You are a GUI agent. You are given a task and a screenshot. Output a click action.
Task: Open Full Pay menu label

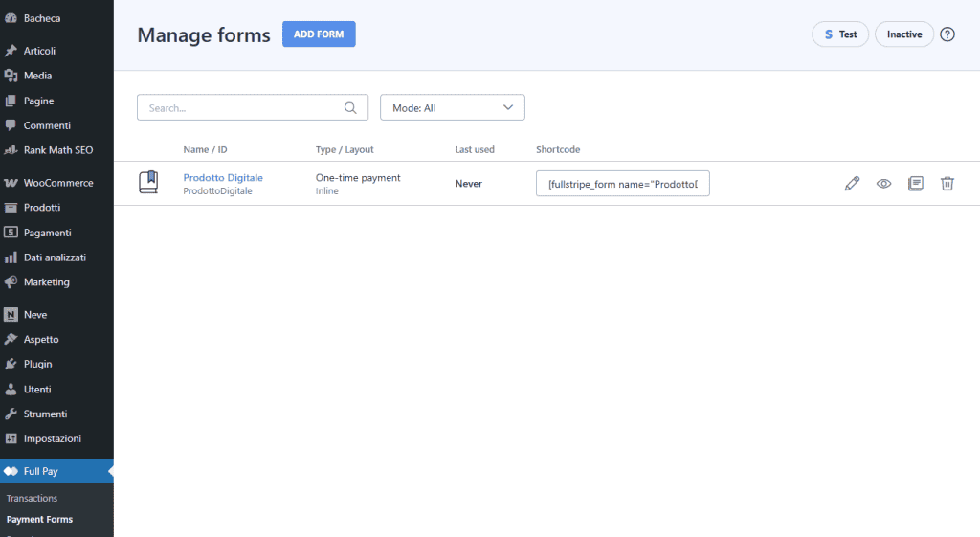[x=40, y=471]
